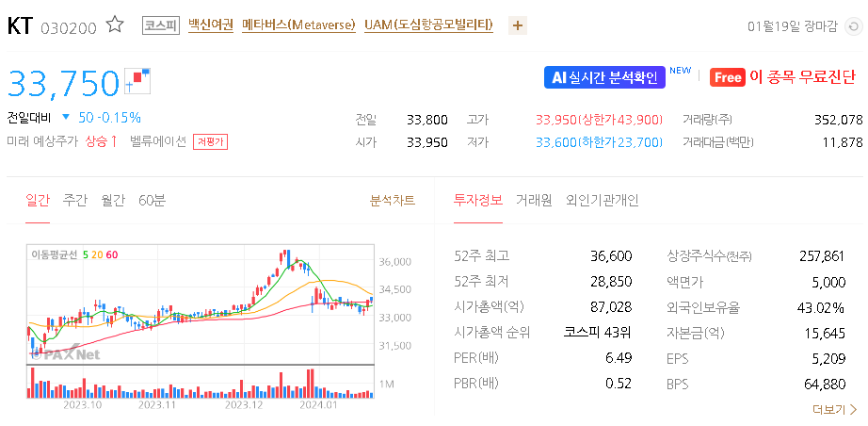Viewport: 868px width, 426px height.
Task: Click the PBR(배) value 0.52
Action: [619, 384]
